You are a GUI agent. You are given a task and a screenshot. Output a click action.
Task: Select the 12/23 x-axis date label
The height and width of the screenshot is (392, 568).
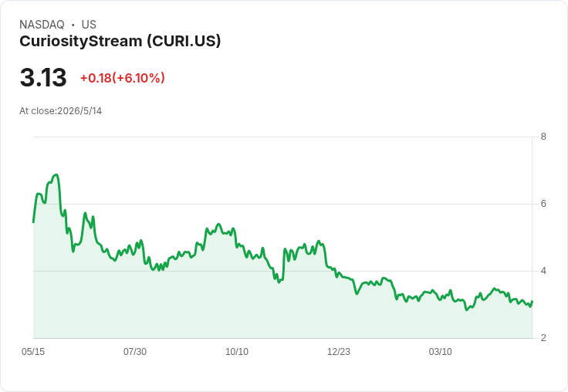(x=339, y=351)
